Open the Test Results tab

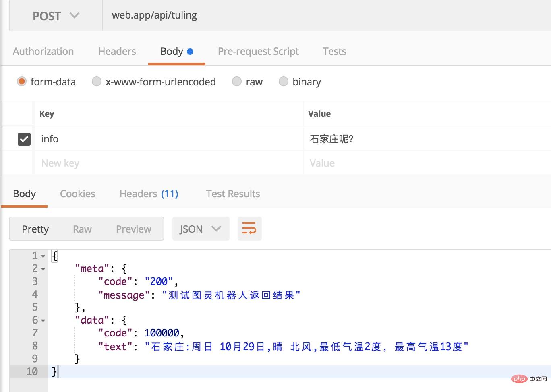(233, 194)
